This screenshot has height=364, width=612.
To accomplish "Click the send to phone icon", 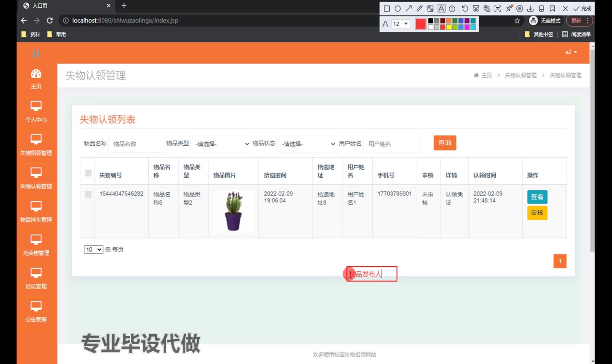I will (541, 9).
